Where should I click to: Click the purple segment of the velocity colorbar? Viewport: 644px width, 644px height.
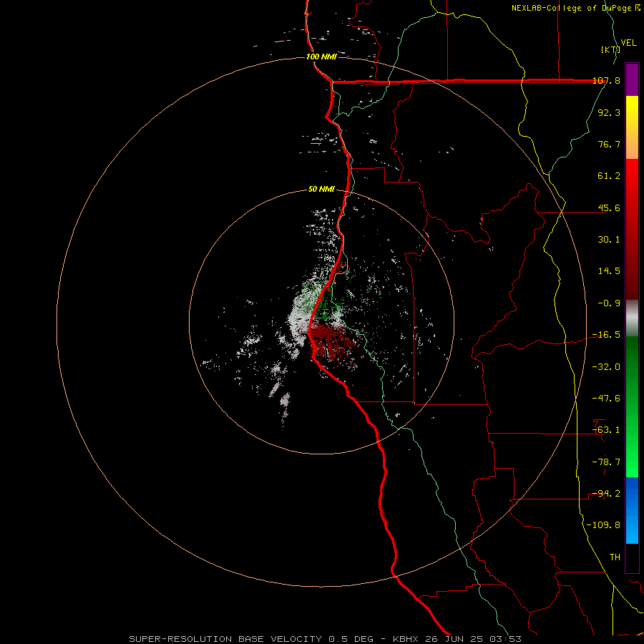[632, 79]
